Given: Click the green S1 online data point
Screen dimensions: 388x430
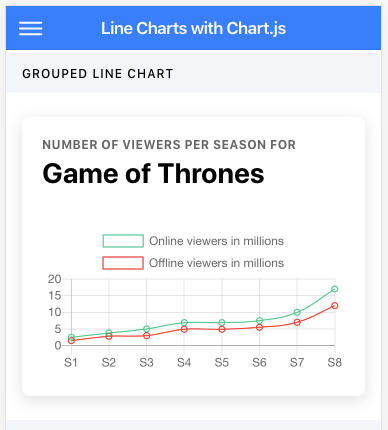Looking at the screenshot, I should click(x=71, y=337).
